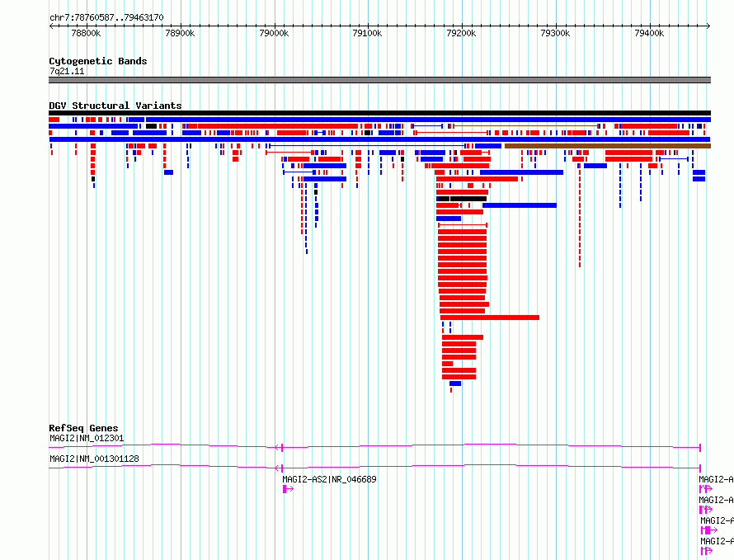Click the chr7:78760587..79463170 coordinate label
Image resolution: width=734 pixels, height=560 pixels.
(106, 17)
